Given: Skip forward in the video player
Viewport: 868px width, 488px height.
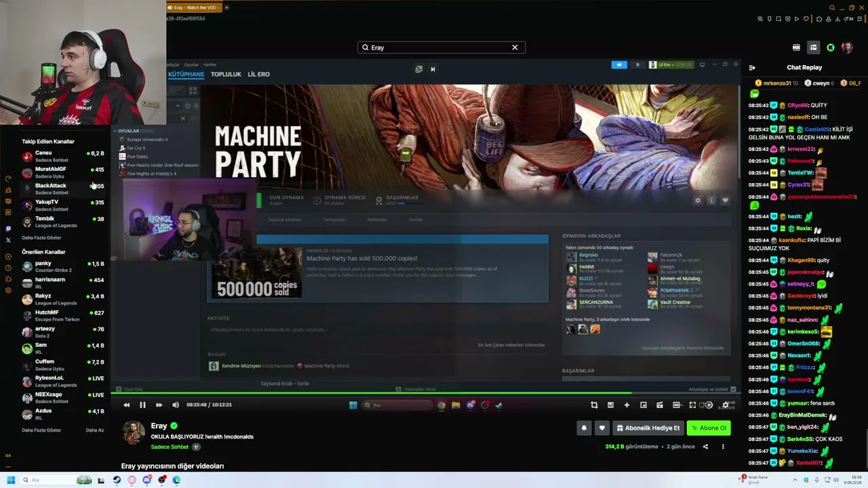Looking at the screenshot, I should tap(159, 405).
